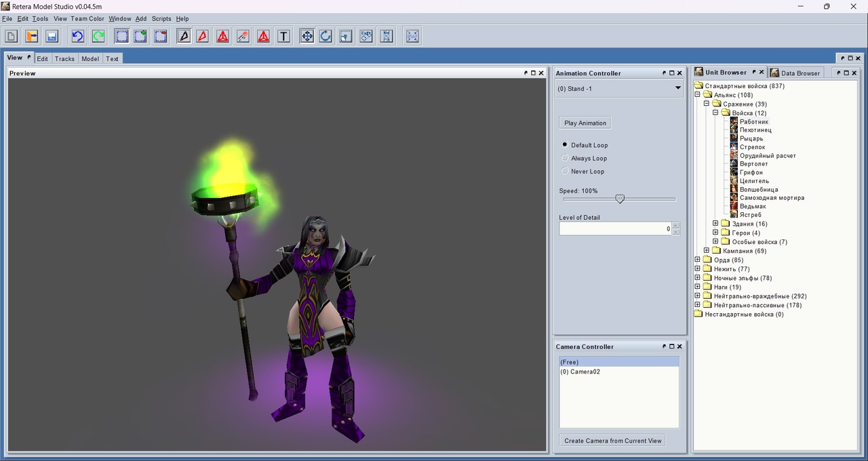Undo the last action with the blue arrow
Screen dimensions: 868x461
point(78,36)
